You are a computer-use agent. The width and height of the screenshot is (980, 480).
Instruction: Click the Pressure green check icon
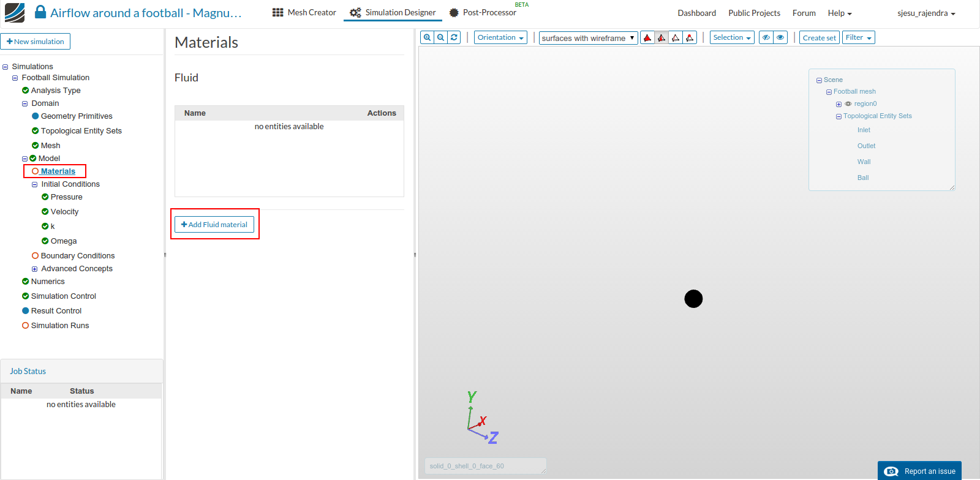tap(45, 197)
